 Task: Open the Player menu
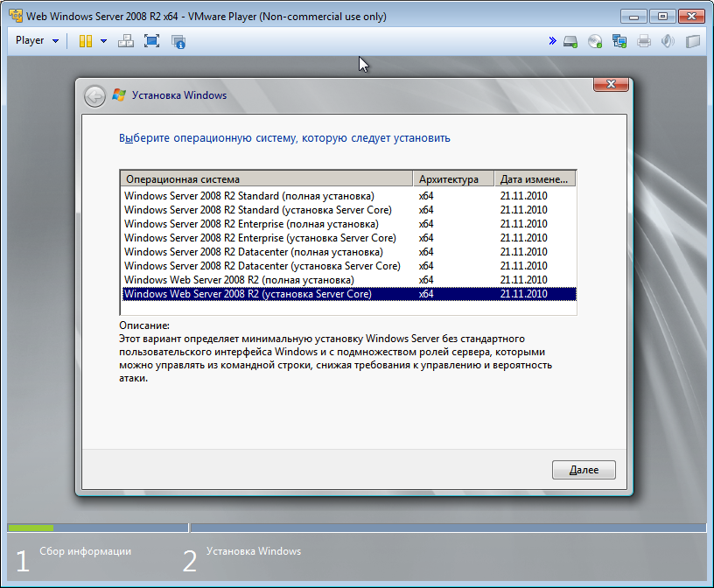(x=37, y=40)
